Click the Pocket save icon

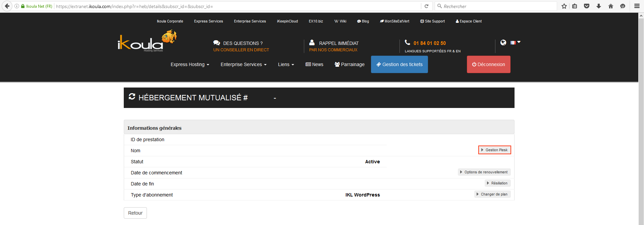587,6
